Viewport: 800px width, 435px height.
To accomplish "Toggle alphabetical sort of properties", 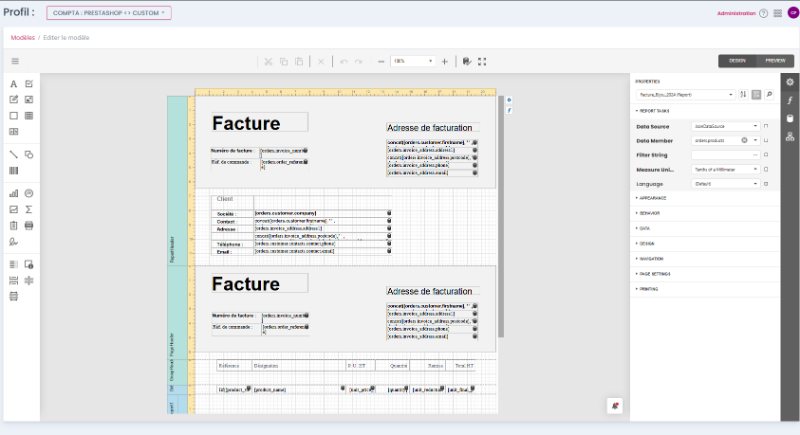I will [743, 95].
